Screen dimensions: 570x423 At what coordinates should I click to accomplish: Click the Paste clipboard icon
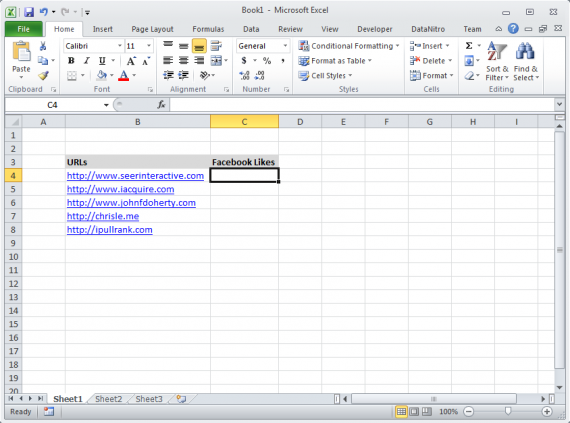tap(21, 51)
